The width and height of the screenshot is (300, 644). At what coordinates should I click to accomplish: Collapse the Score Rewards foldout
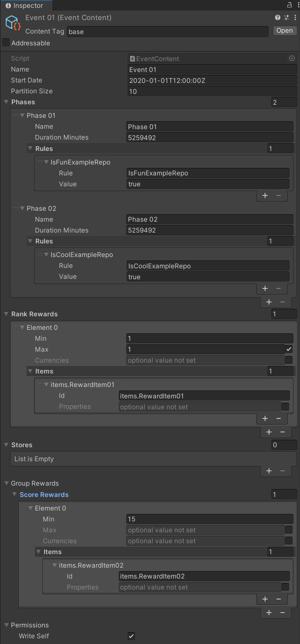coord(14,495)
